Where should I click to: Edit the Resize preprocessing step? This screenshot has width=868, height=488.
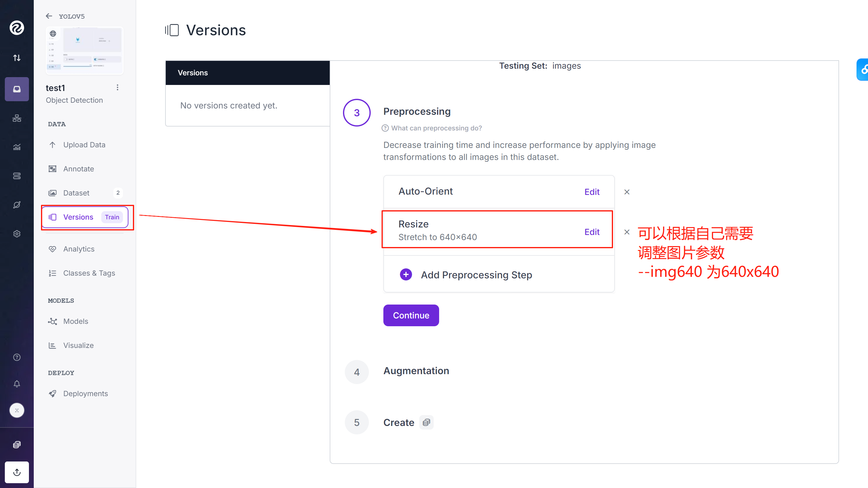[592, 232]
